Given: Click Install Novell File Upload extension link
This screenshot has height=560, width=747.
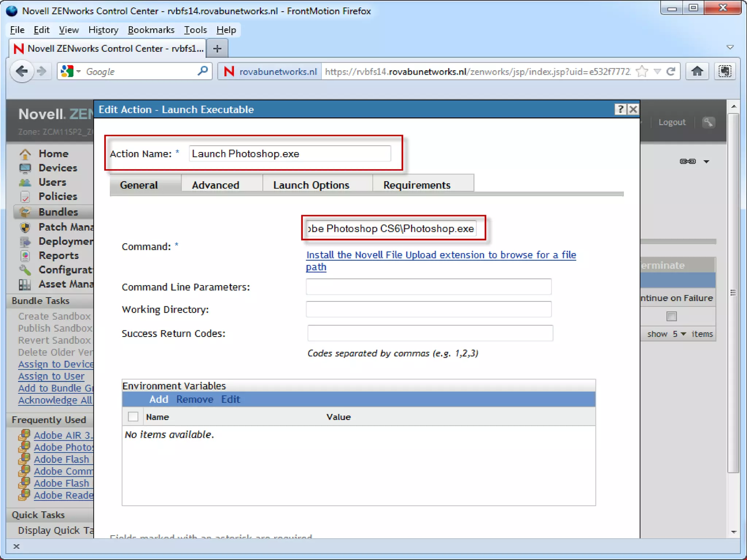Looking at the screenshot, I should click(x=441, y=255).
